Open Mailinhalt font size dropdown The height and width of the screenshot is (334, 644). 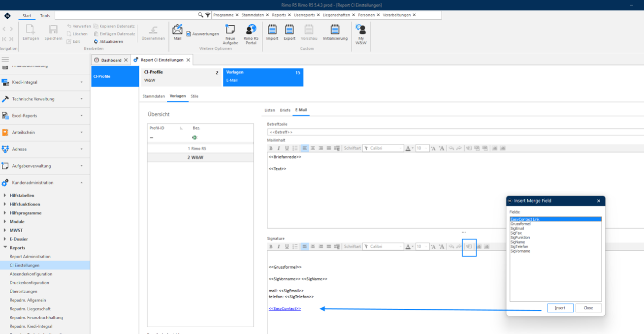pyautogui.click(x=426, y=148)
